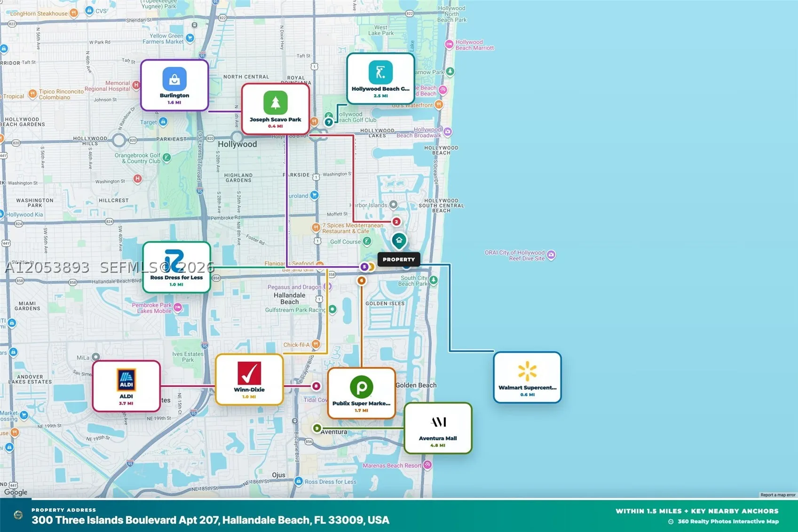Viewport: 798px width, 532px height.
Task: Click the Hollywood Beach Marriott hotel pin
Action: [449, 45]
